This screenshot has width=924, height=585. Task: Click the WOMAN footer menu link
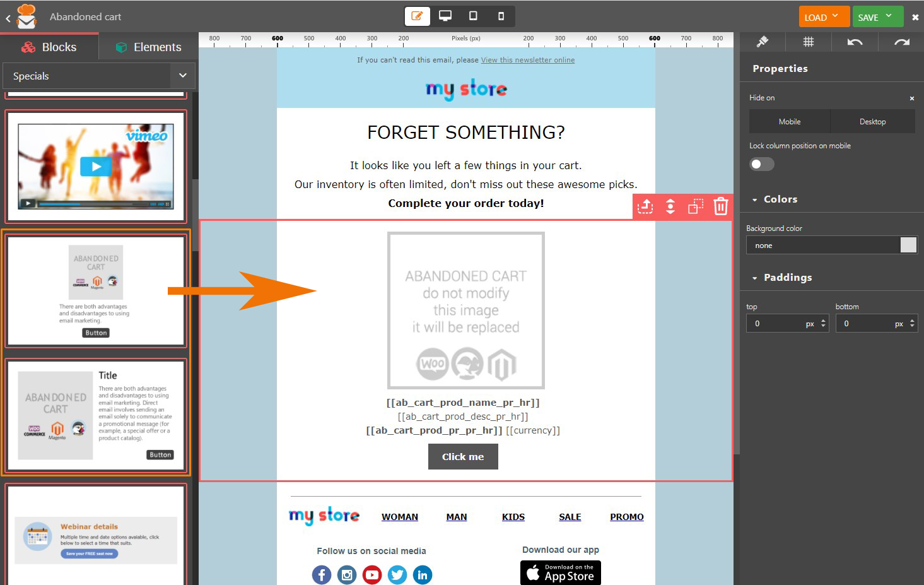[x=400, y=517]
